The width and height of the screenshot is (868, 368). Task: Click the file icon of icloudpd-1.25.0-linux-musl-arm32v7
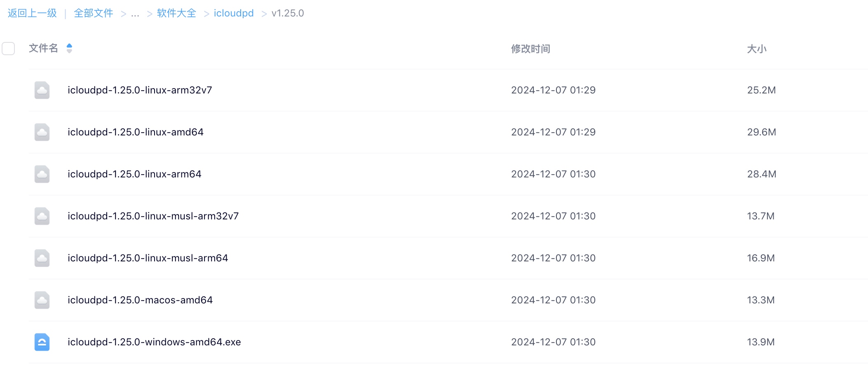[x=42, y=216]
